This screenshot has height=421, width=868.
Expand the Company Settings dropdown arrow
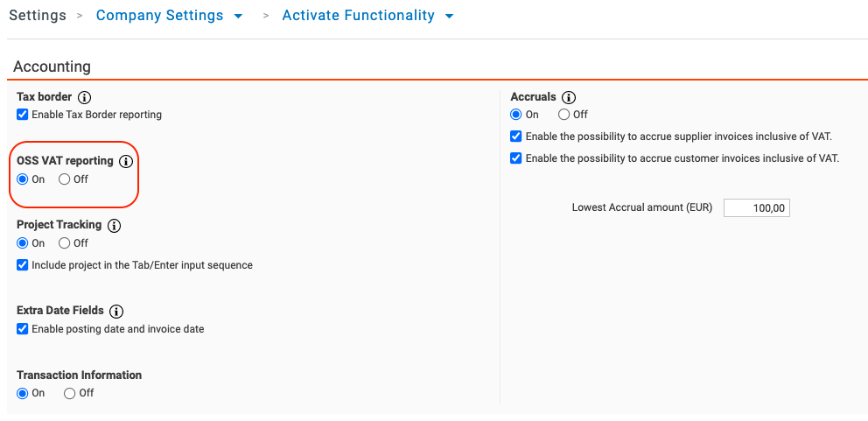(x=239, y=17)
